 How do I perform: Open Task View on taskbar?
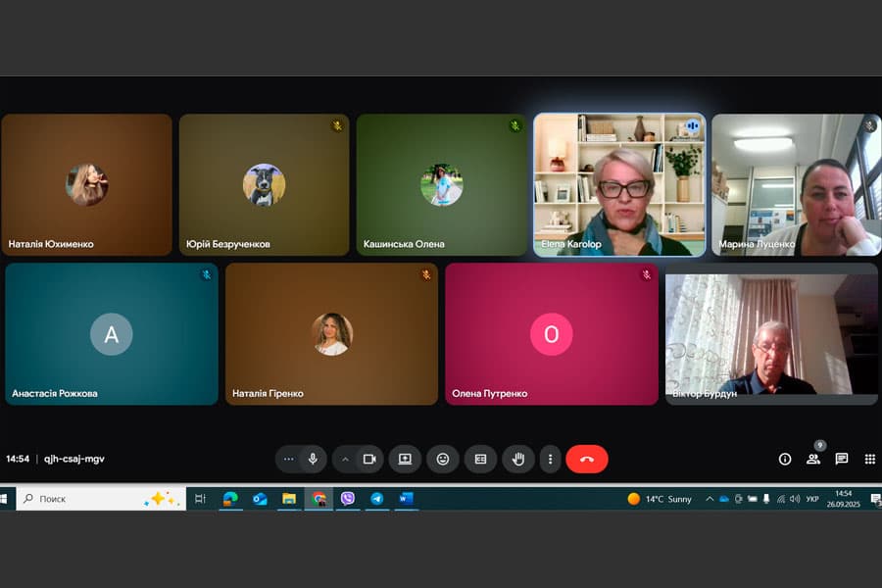[x=200, y=499]
